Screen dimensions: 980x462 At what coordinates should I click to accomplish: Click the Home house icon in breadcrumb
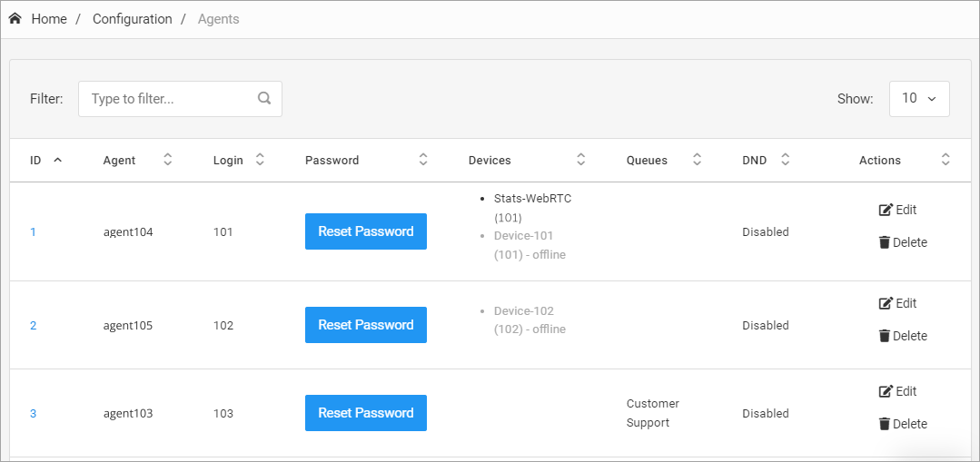click(15, 19)
